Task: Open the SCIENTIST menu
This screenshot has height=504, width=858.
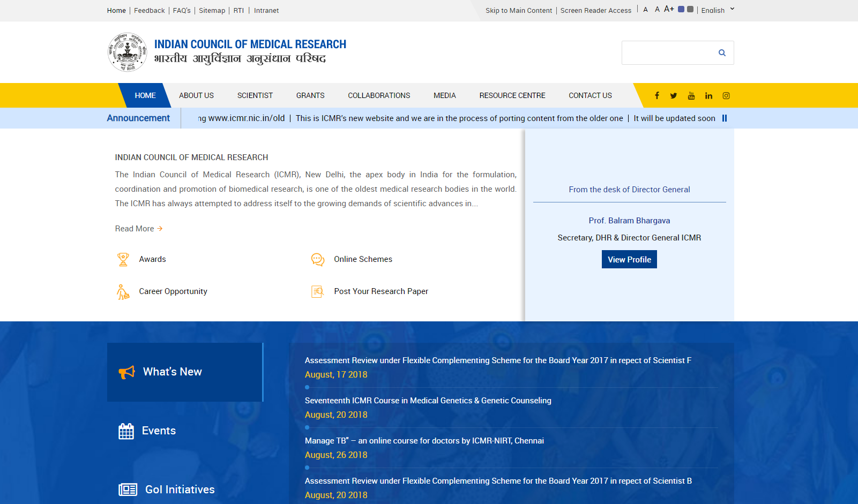Action: click(255, 95)
